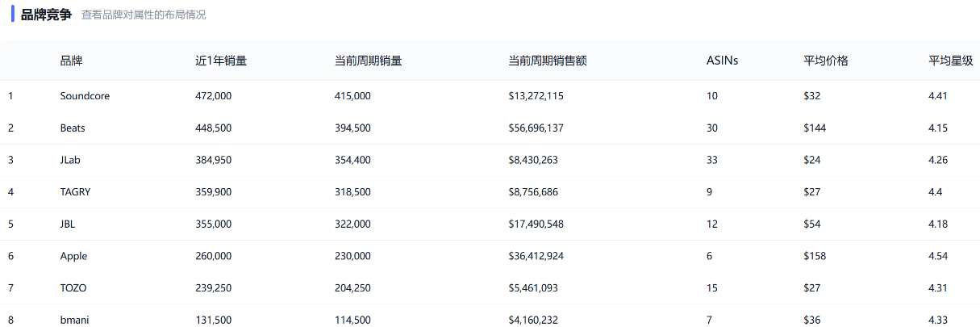The width and height of the screenshot is (980, 327).
Task: Select the JBL brand name
Action: click(x=68, y=224)
